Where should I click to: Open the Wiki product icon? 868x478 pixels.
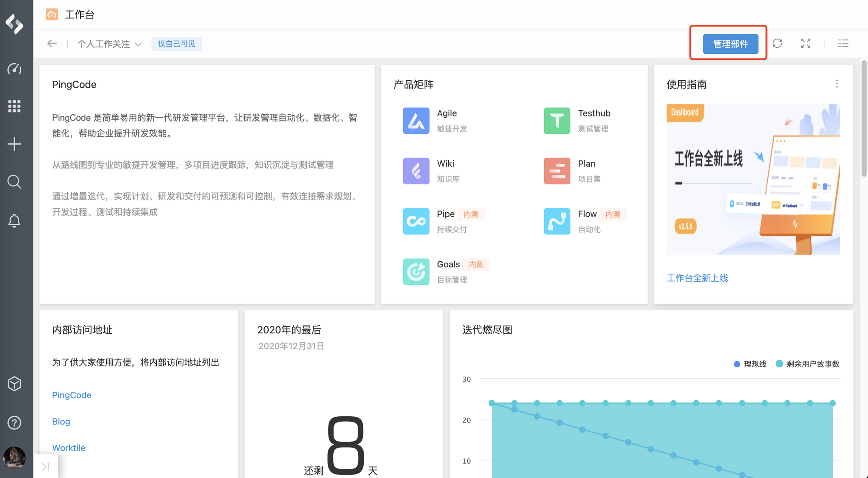tap(416, 171)
